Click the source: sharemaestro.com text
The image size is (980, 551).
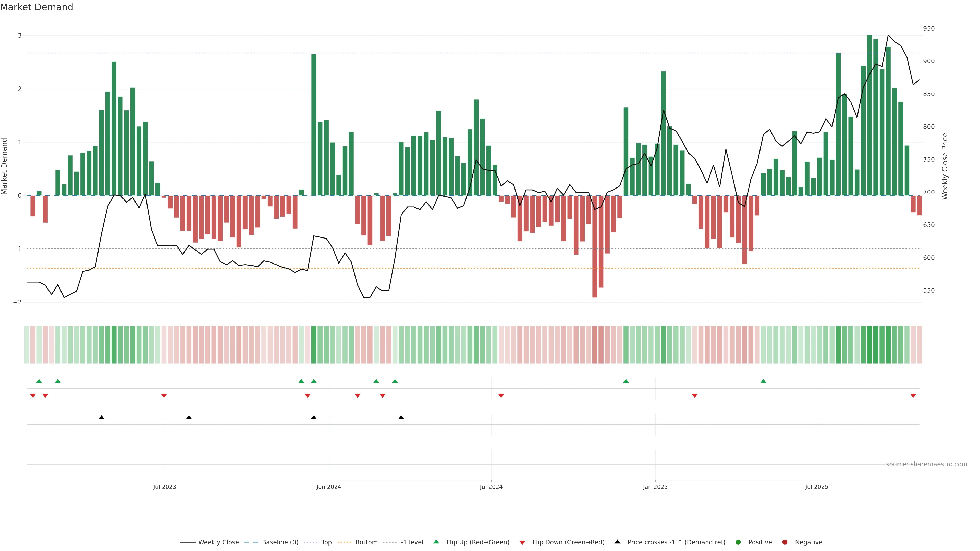[926, 464]
